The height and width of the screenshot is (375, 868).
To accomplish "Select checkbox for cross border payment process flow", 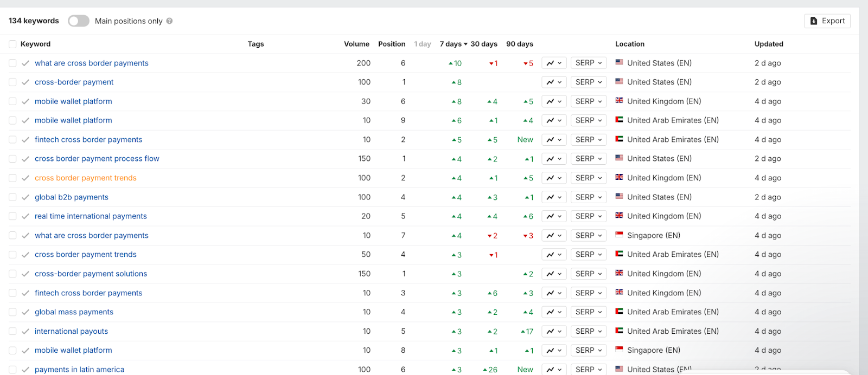I will pyautogui.click(x=12, y=159).
